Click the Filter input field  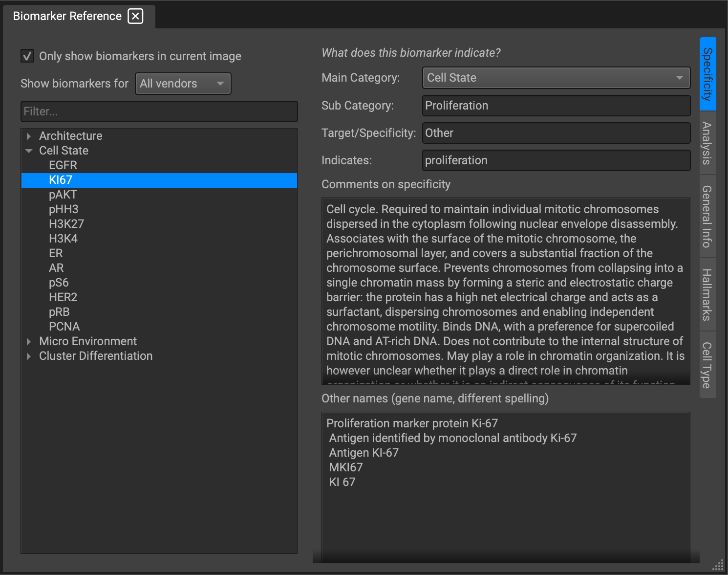[159, 111]
